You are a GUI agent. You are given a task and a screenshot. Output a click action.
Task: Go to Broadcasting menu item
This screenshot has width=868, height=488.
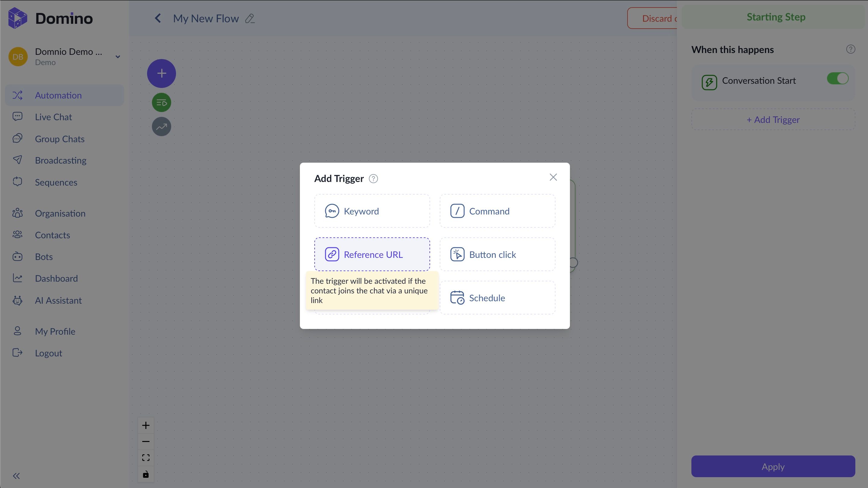(x=61, y=160)
